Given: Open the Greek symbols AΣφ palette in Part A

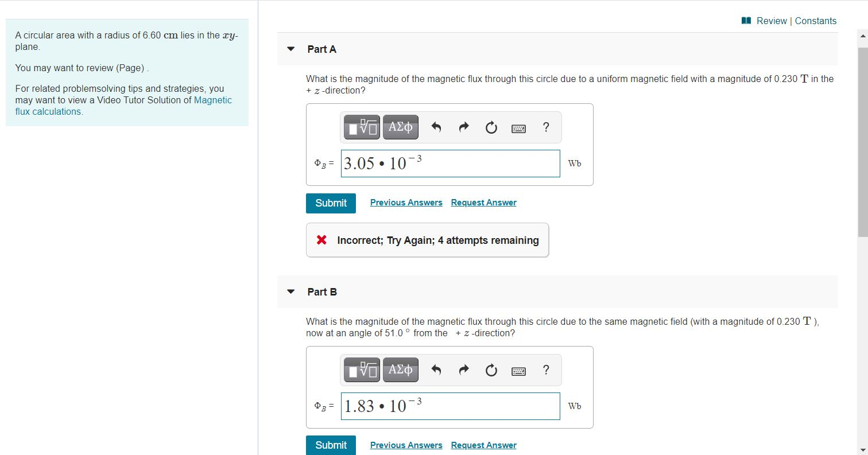Looking at the screenshot, I should (400, 127).
